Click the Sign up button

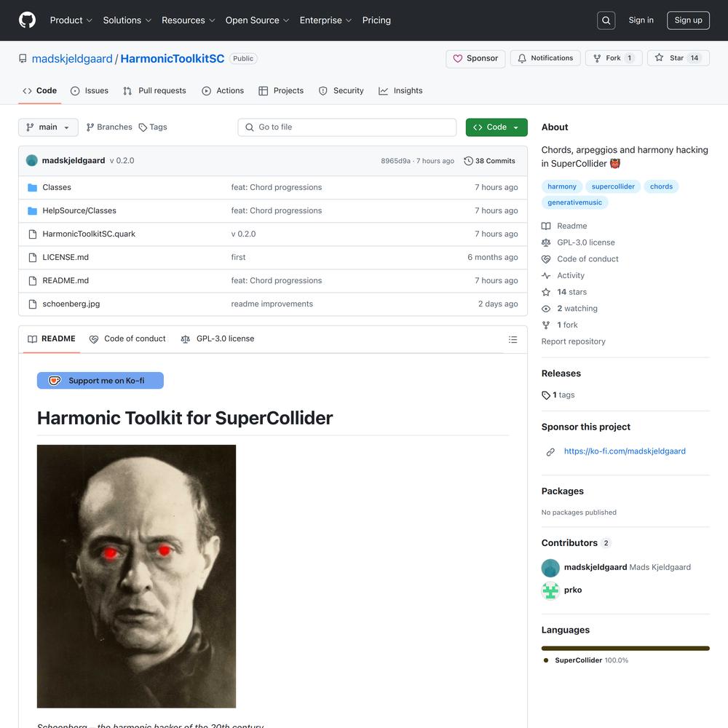click(688, 20)
